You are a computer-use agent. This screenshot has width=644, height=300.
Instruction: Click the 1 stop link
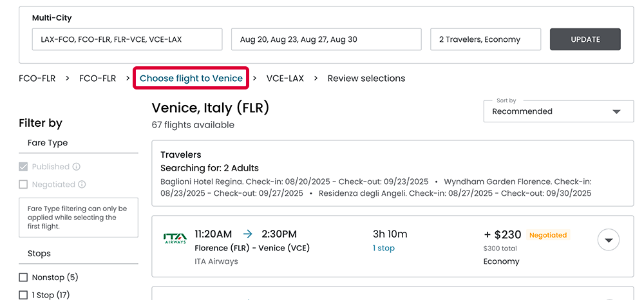[x=384, y=248]
